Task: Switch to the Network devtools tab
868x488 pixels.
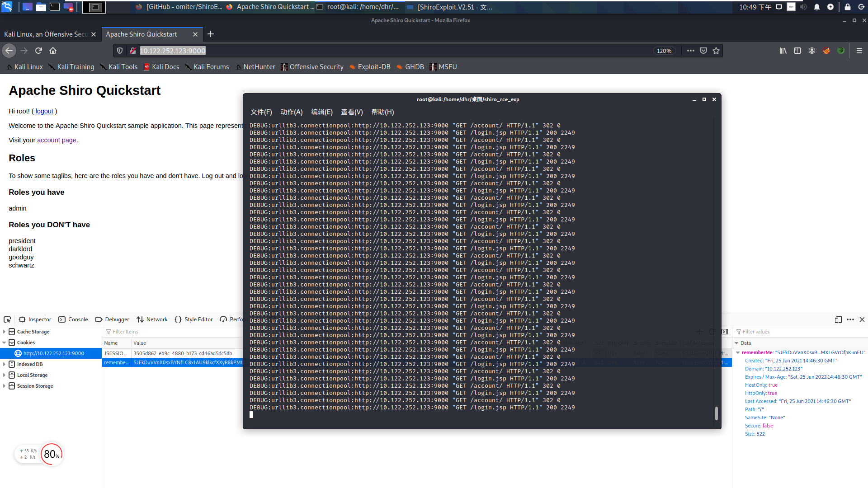Action: [x=152, y=319]
